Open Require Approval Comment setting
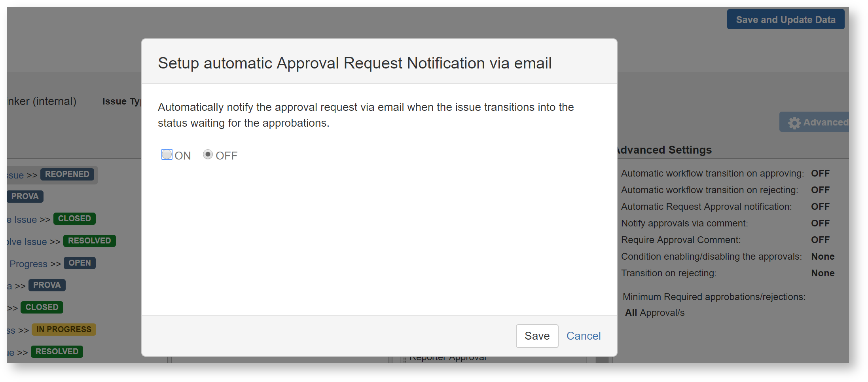868x382 pixels. [x=680, y=240]
